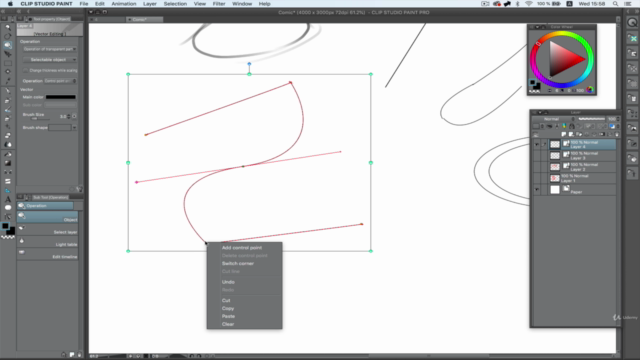Enable Change thickness while scaling checkbox
This screenshot has width=640, height=360.
25,70
